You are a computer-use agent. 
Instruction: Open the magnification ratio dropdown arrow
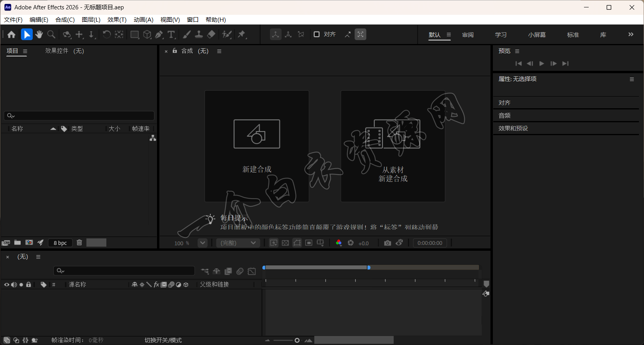203,243
